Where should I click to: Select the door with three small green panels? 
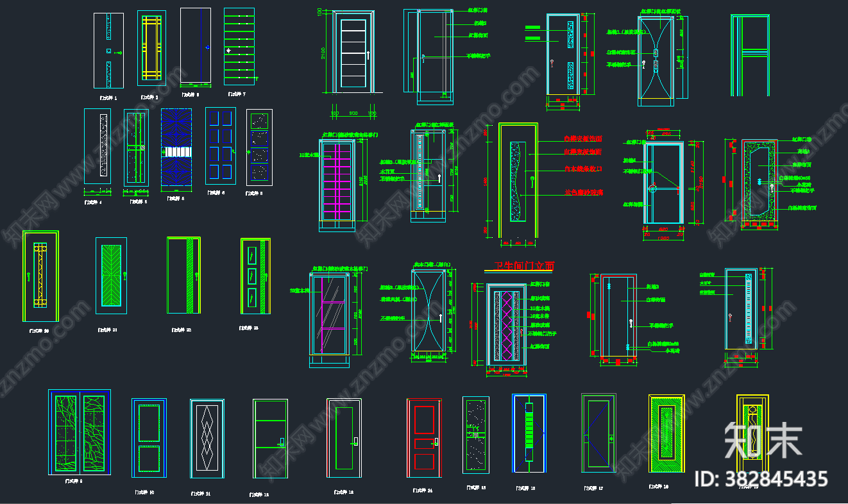(256, 276)
